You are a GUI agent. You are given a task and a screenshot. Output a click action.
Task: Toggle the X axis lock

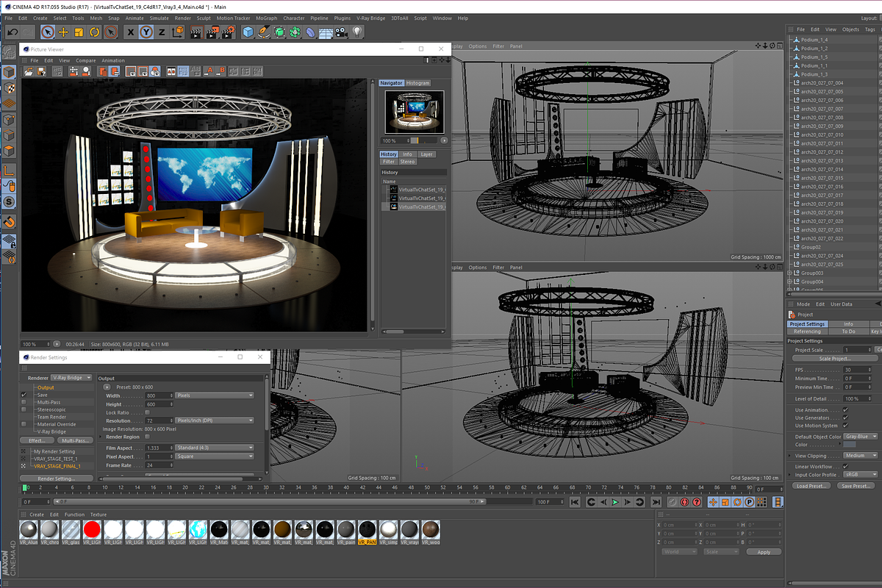coord(131,32)
